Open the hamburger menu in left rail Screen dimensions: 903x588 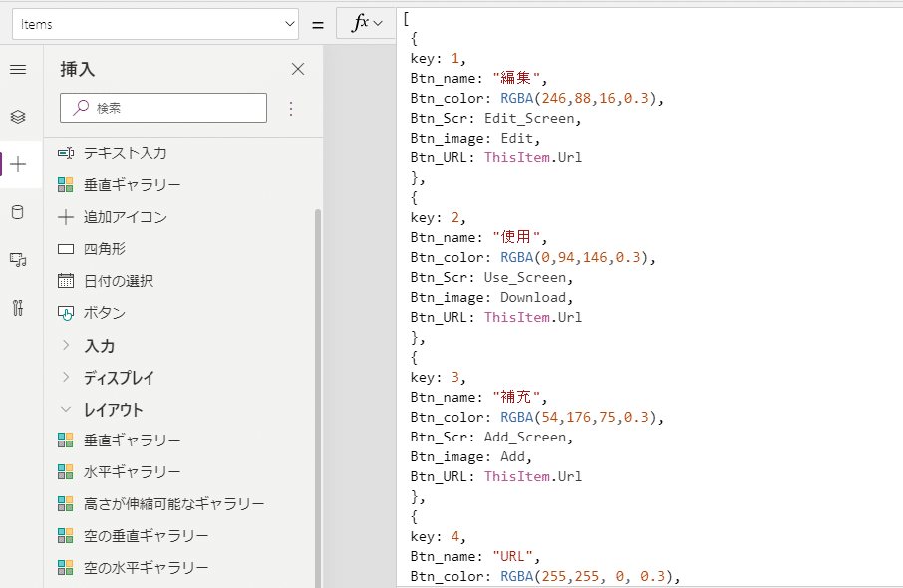click(18, 69)
